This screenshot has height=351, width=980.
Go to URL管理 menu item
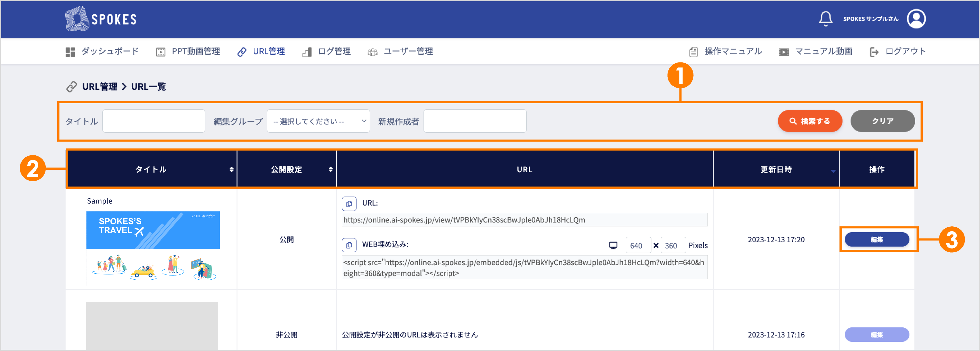tap(269, 51)
